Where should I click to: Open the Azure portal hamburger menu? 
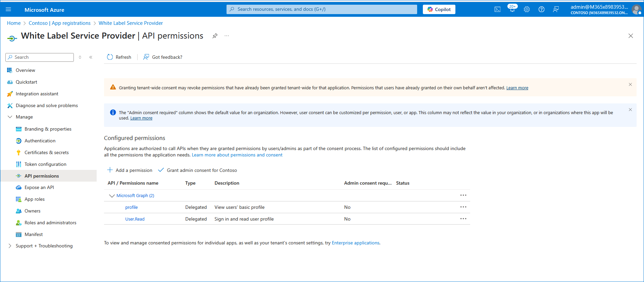[x=8, y=9]
